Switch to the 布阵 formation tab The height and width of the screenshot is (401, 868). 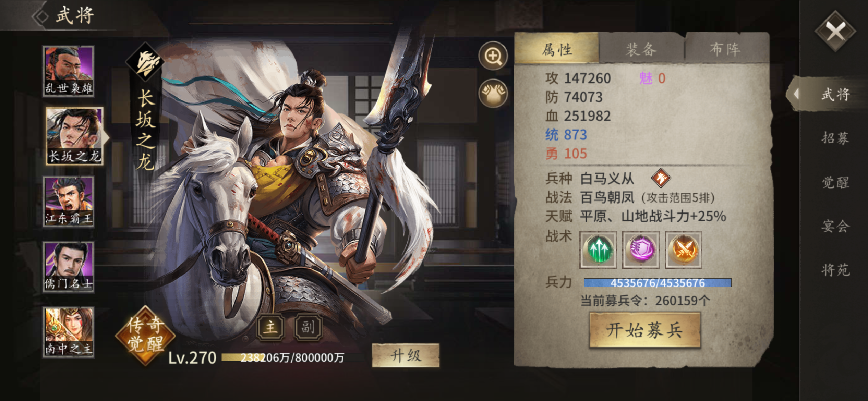(x=726, y=49)
